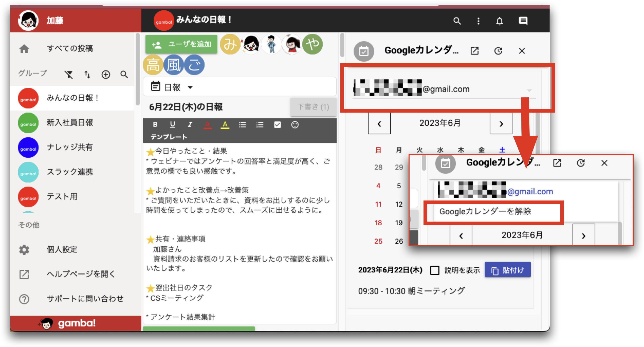The height and width of the screenshot is (347, 644).
Task: Open the search icon in top header
Action: (x=457, y=21)
